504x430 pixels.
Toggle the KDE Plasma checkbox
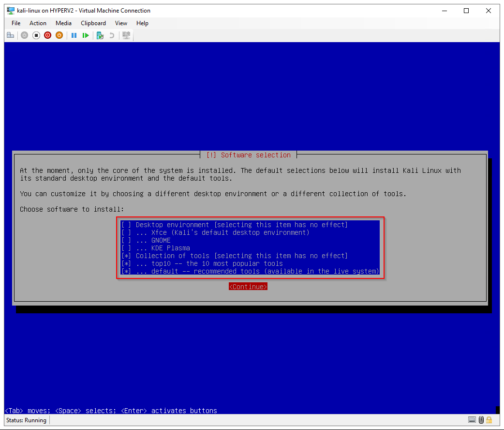point(126,248)
